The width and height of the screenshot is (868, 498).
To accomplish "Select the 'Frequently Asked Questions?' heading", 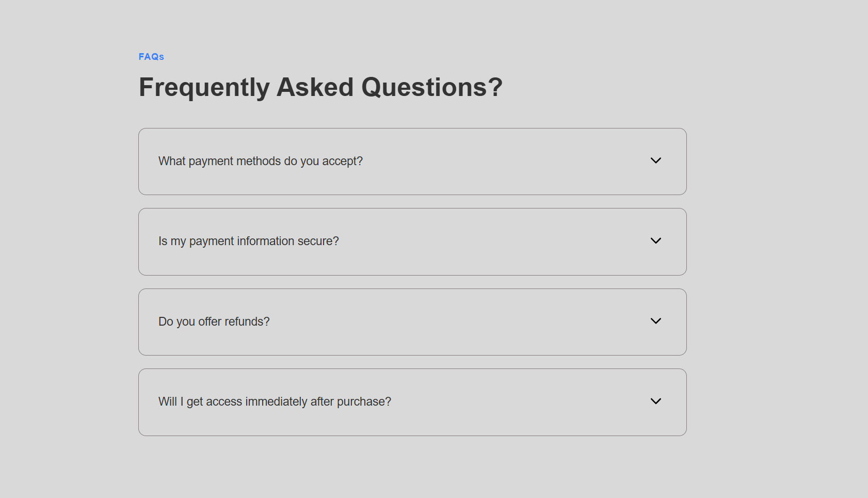I will click(320, 87).
